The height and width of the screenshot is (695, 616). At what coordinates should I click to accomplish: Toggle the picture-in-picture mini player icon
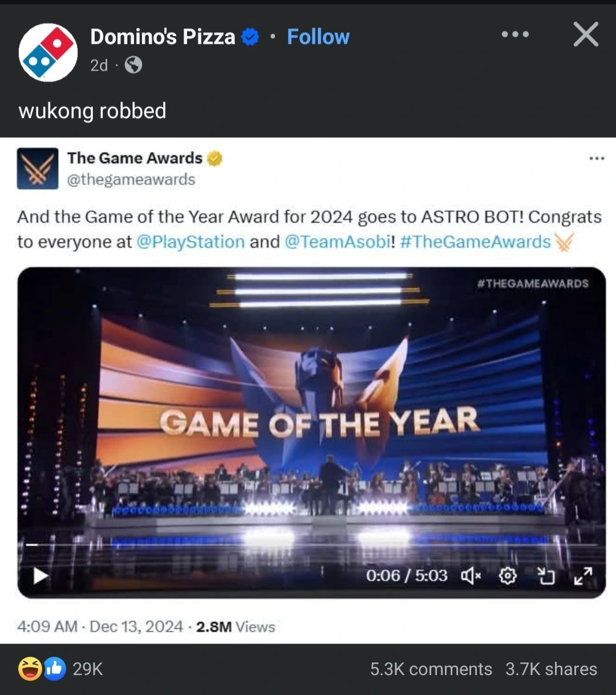click(x=546, y=576)
